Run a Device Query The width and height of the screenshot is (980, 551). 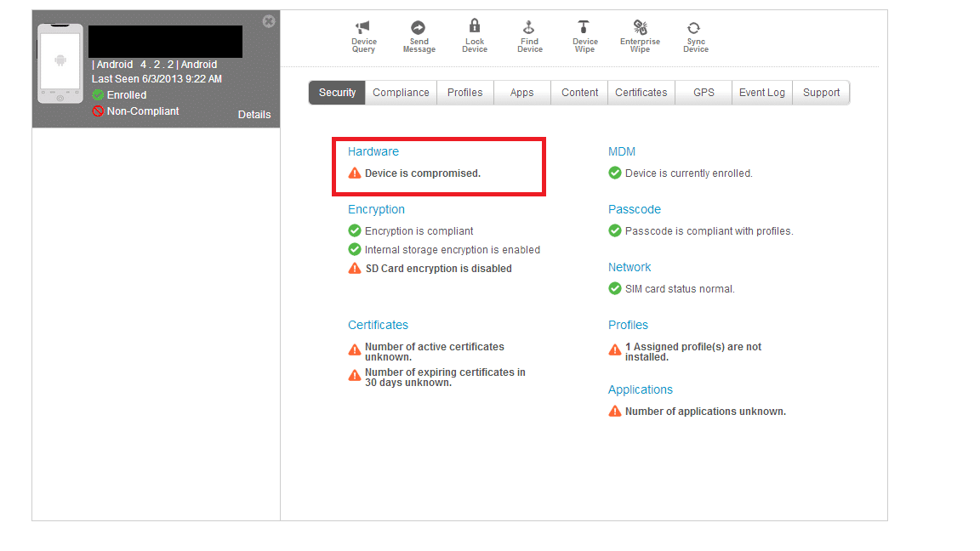pyautogui.click(x=364, y=37)
